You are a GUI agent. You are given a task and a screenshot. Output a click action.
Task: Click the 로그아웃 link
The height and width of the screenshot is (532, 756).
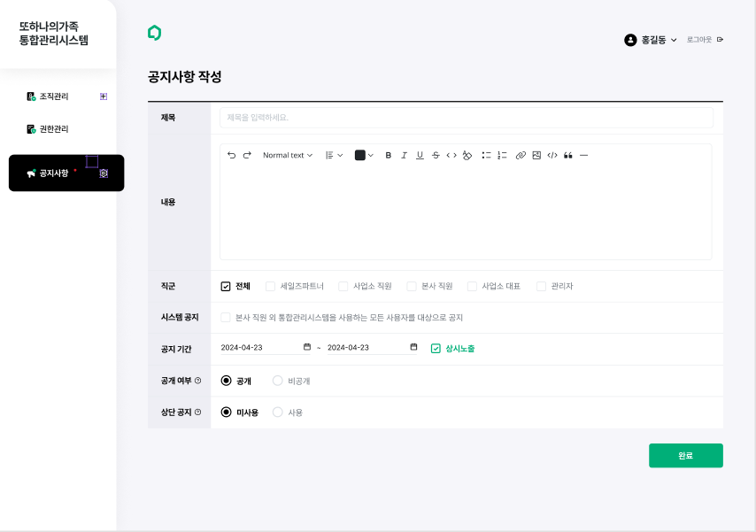tap(699, 40)
